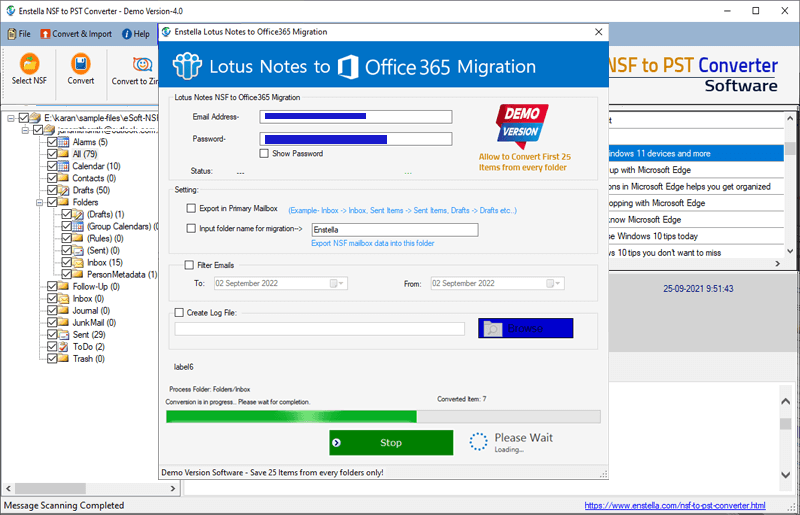Viewport: 800px width, 515px height.
Task: Uncheck the Calendar (10) folder checkbox
Action: tap(52, 166)
